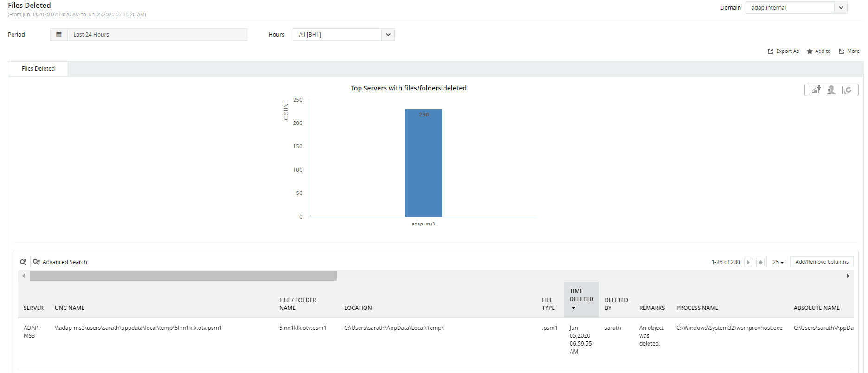Click the quick search magnifier icon
Viewport: 868px width, 373px height.
click(x=23, y=262)
